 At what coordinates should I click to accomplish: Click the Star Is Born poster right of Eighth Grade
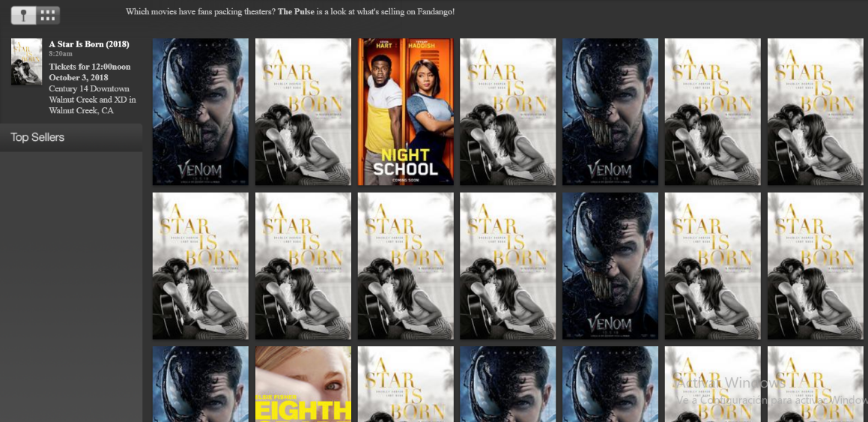[x=406, y=385]
